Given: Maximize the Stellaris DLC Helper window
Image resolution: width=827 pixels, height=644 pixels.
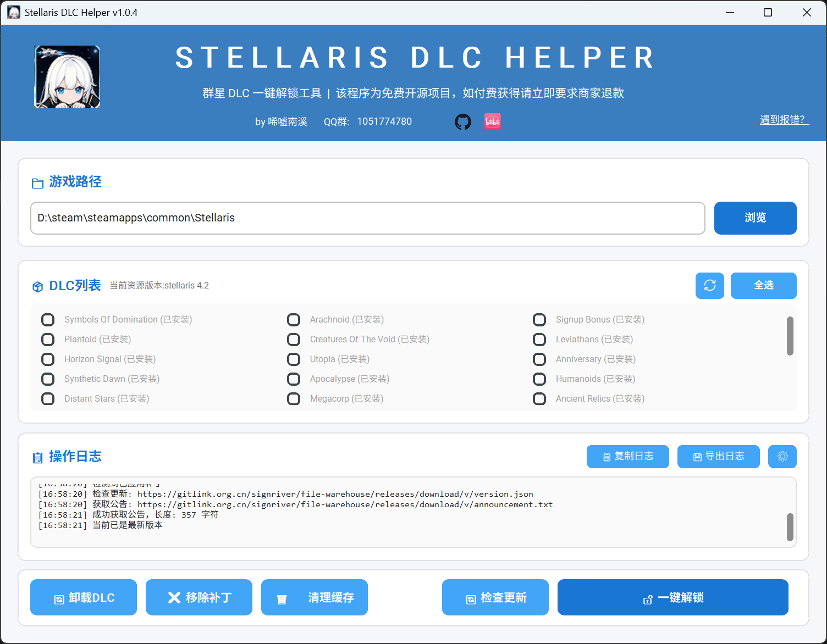Looking at the screenshot, I should [x=768, y=12].
